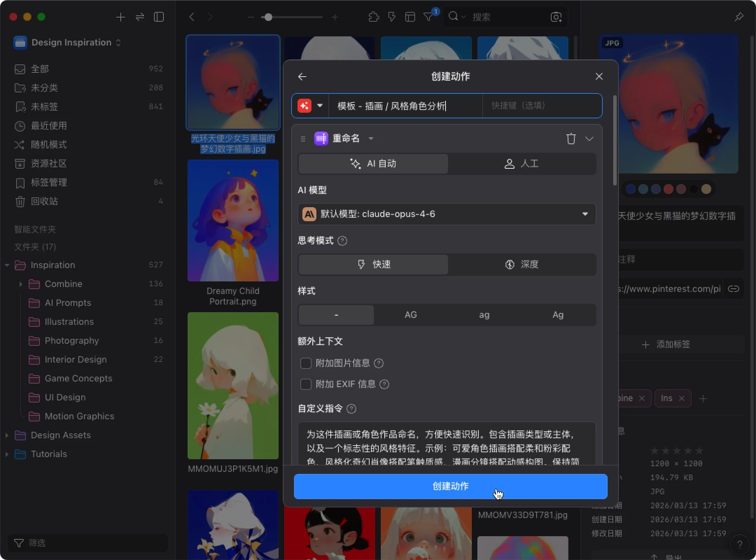Open the AI model dropdown claude-opus-4-6
Image resolution: width=756 pixels, height=560 pixels.
click(x=447, y=214)
